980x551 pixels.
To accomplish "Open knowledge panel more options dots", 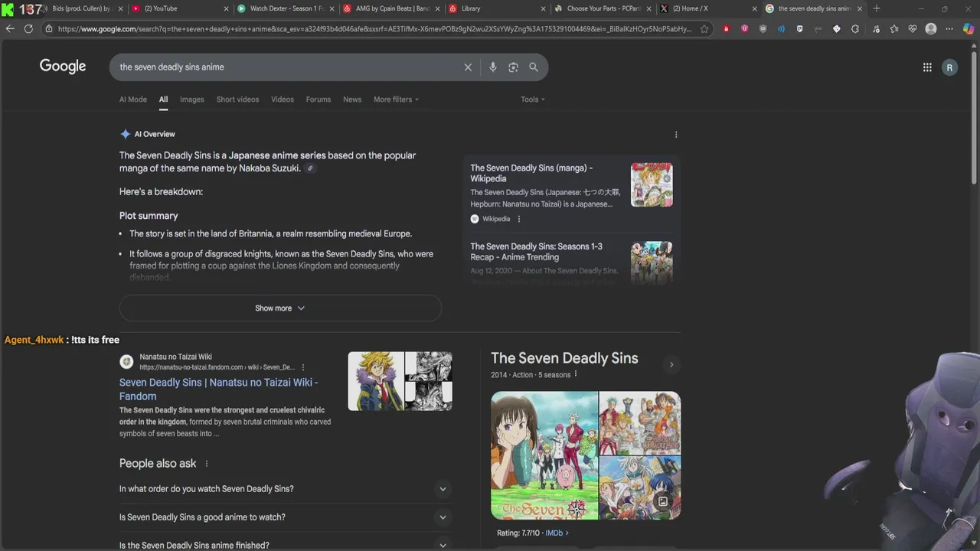I will click(576, 374).
